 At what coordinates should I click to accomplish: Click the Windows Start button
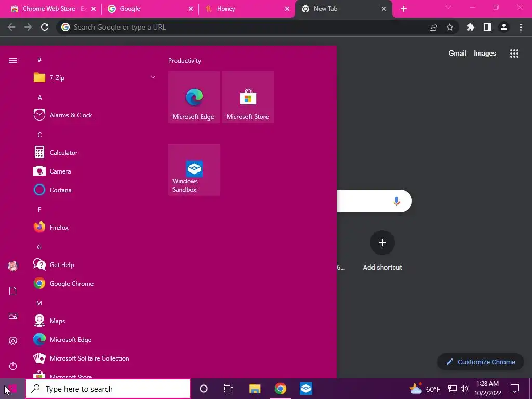12,389
